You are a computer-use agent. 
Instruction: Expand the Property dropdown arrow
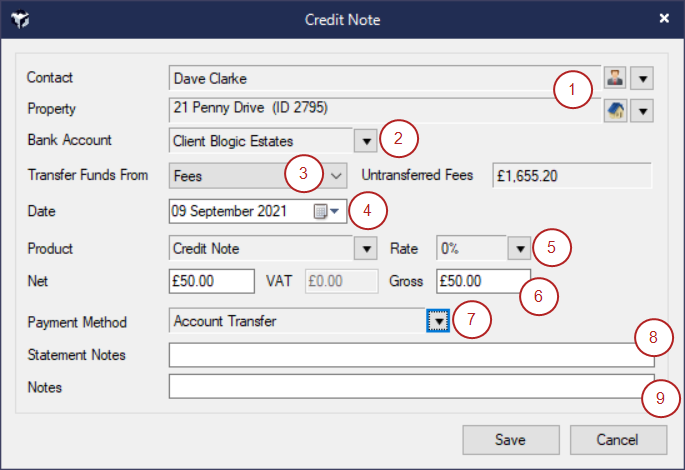coord(643,110)
